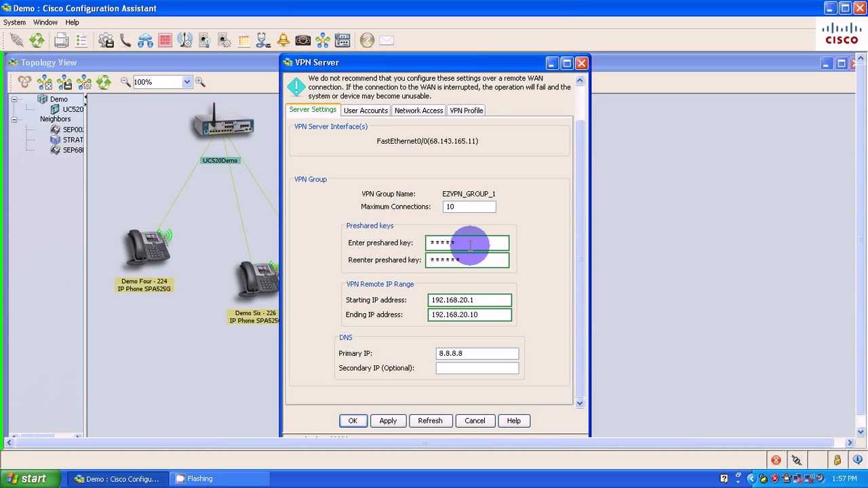This screenshot has width=868, height=488.
Task: Switch to the VPN Profile tab
Action: click(x=467, y=110)
